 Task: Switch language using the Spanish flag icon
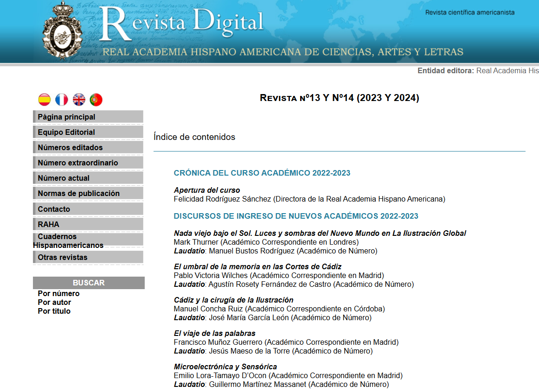coord(44,100)
